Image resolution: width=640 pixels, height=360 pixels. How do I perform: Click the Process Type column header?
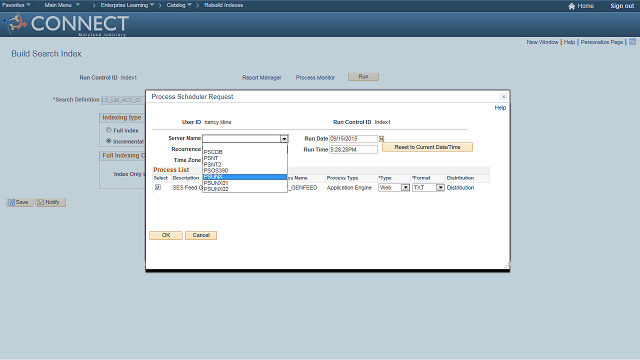click(x=342, y=178)
